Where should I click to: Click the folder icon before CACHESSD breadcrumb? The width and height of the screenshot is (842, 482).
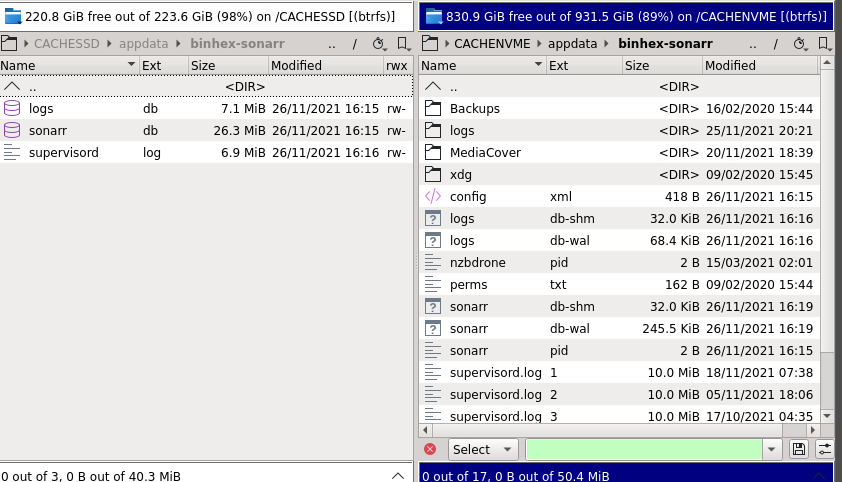tap(9, 43)
